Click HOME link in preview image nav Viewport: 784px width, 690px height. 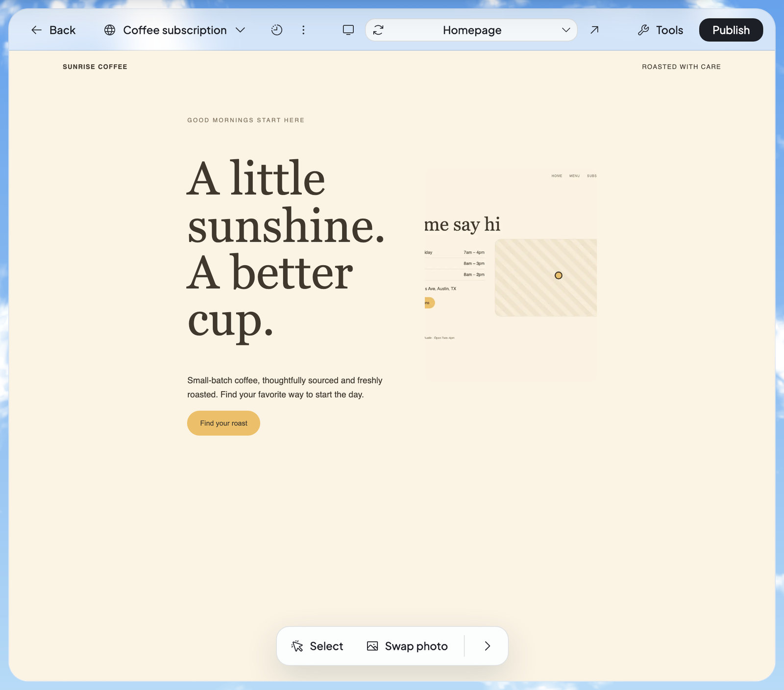click(557, 176)
